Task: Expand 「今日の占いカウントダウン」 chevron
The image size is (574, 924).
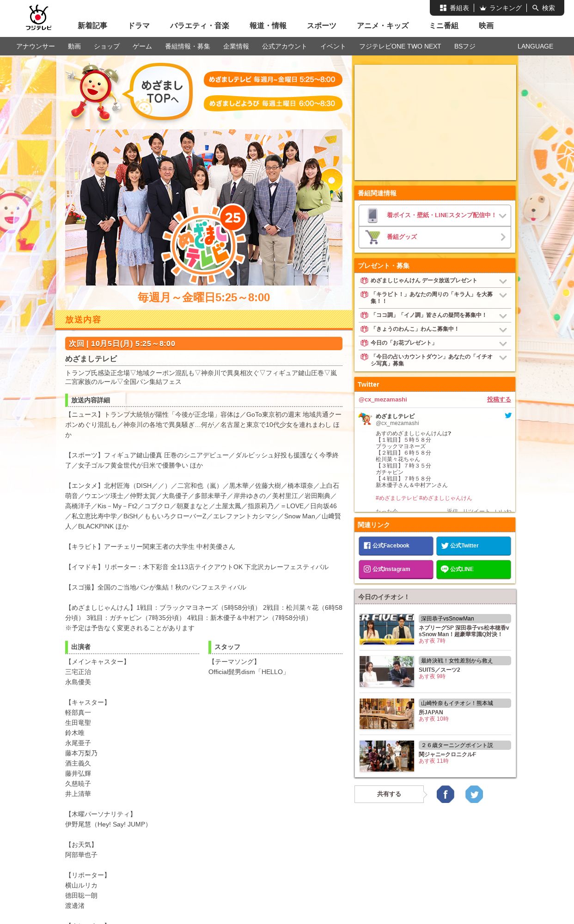Action: pos(503,358)
